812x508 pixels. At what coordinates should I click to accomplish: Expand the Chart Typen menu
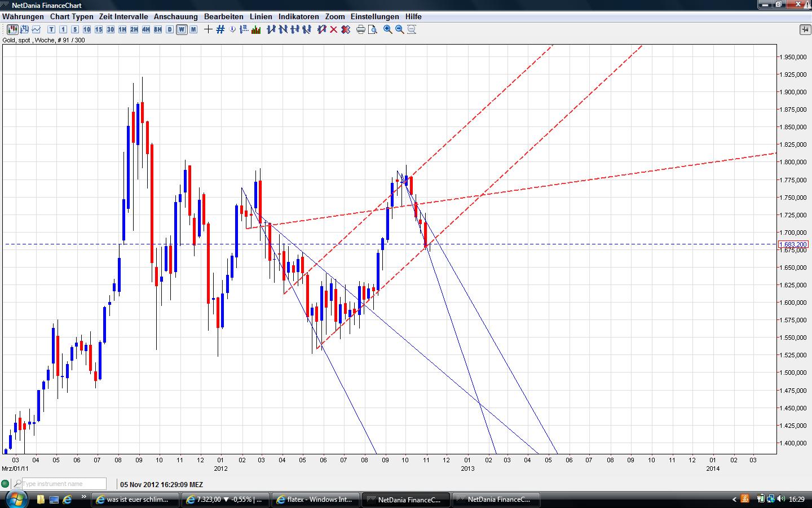point(72,17)
